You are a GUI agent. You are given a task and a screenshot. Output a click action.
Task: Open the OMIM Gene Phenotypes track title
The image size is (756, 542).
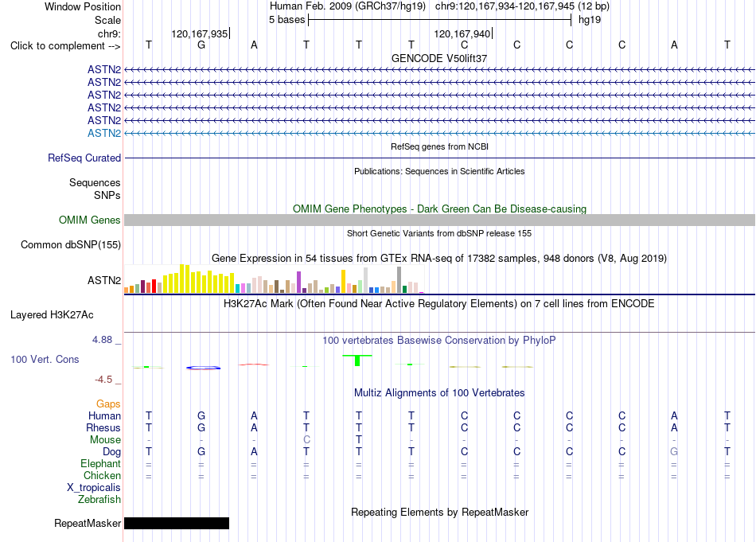click(439, 209)
